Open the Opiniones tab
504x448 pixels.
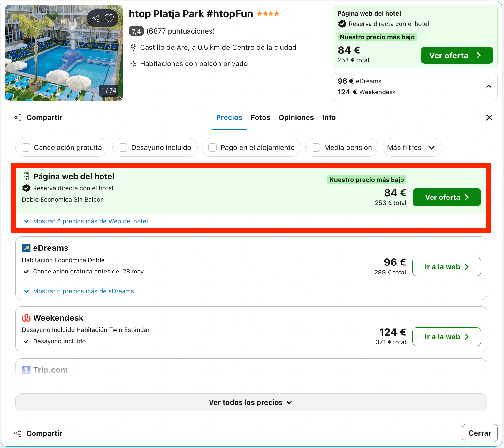[x=296, y=117]
